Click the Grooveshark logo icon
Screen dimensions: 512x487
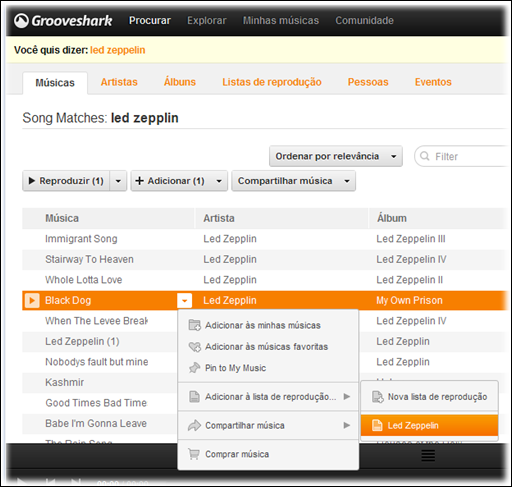pos(21,21)
